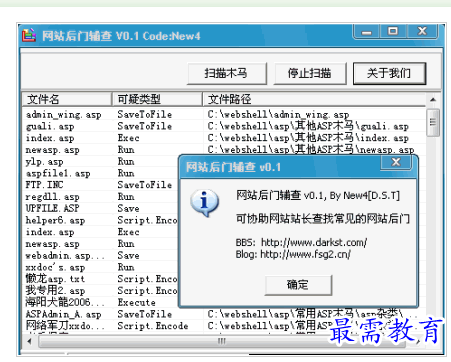Click the vertical scrollbar thumb
451x362 pixels.
pyautogui.click(x=433, y=122)
